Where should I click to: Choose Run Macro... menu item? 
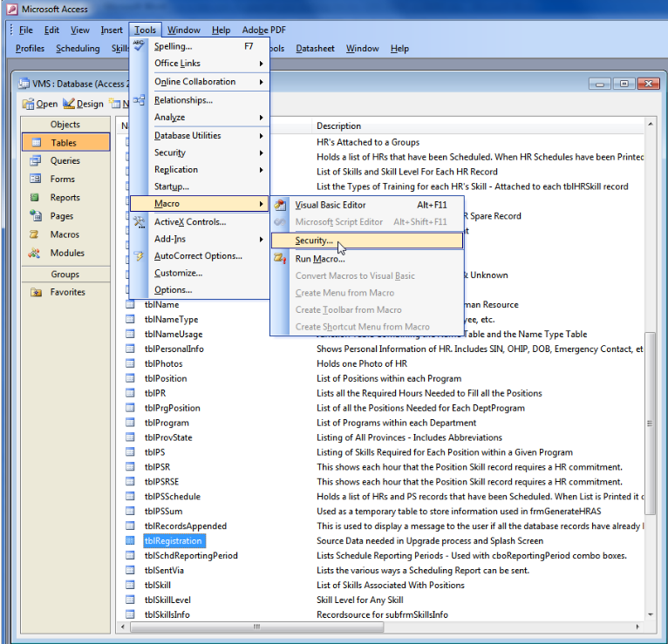pos(367,259)
